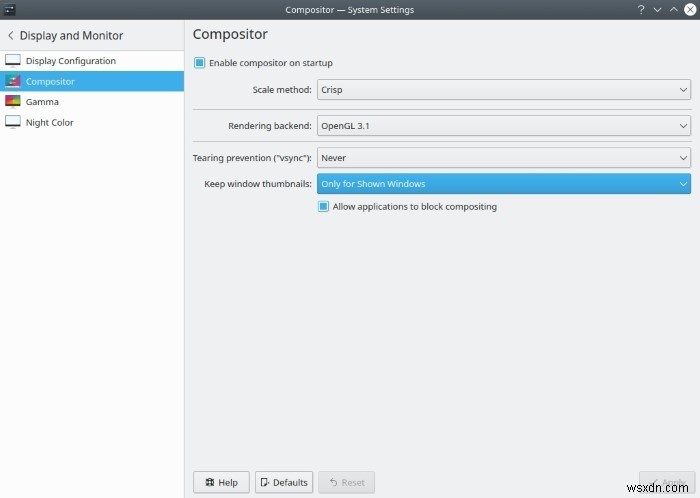Toggle Allow applications to block compositing
The width and height of the screenshot is (700, 498).
(x=323, y=207)
